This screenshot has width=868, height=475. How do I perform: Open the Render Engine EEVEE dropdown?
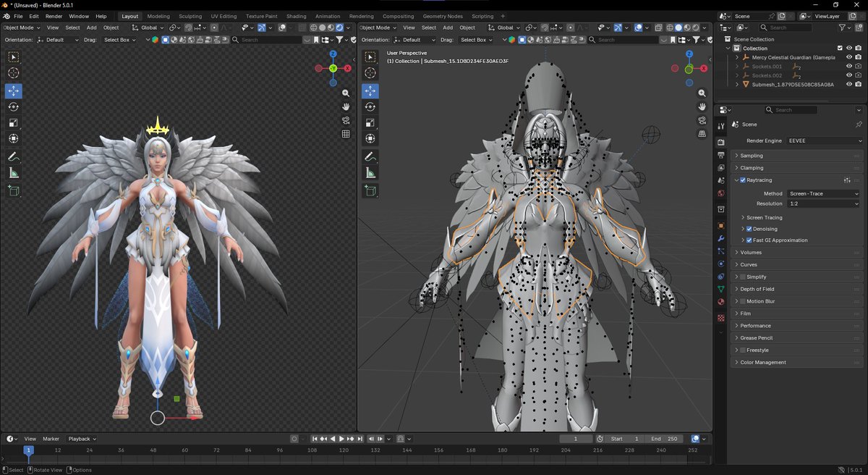pyautogui.click(x=822, y=140)
